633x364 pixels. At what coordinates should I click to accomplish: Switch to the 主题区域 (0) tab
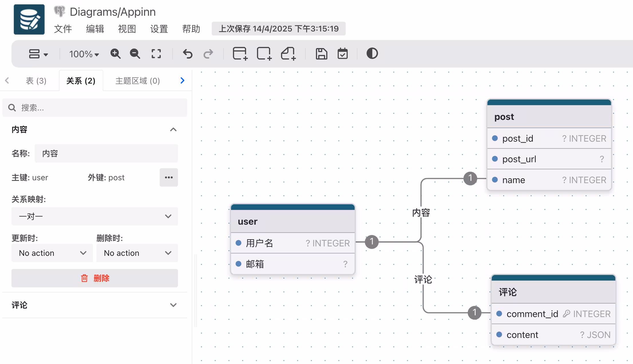[138, 81]
